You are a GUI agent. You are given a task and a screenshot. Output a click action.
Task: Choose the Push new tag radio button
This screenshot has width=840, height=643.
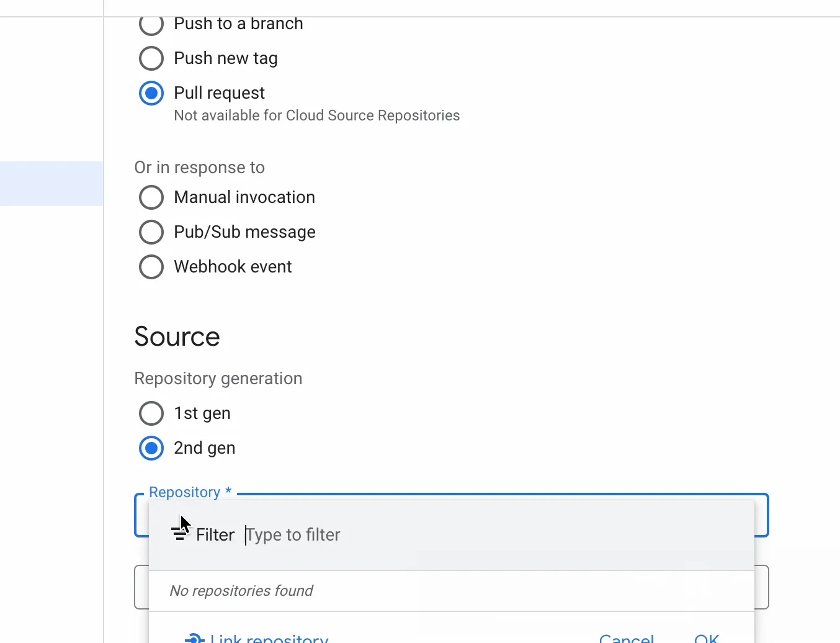point(151,58)
